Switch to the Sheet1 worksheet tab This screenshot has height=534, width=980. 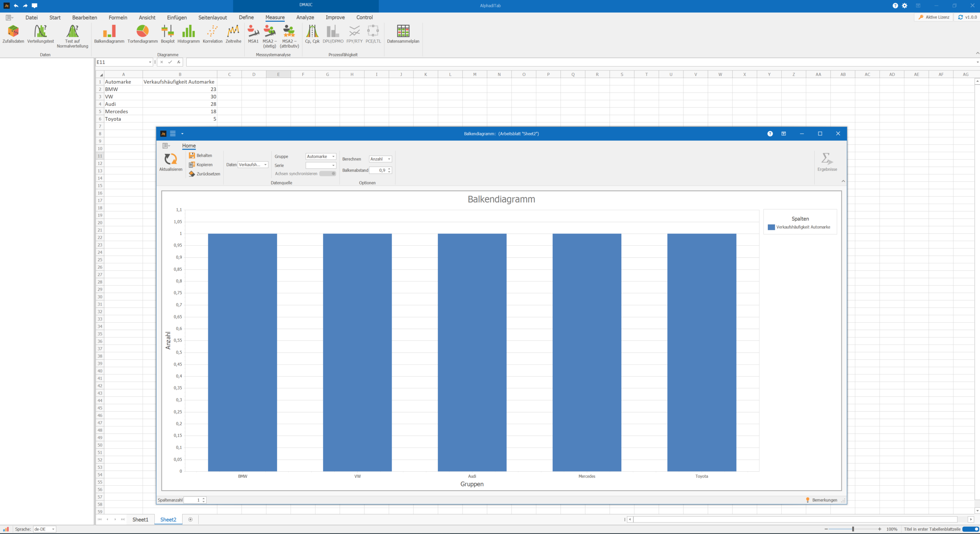pyautogui.click(x=140, y=519)
